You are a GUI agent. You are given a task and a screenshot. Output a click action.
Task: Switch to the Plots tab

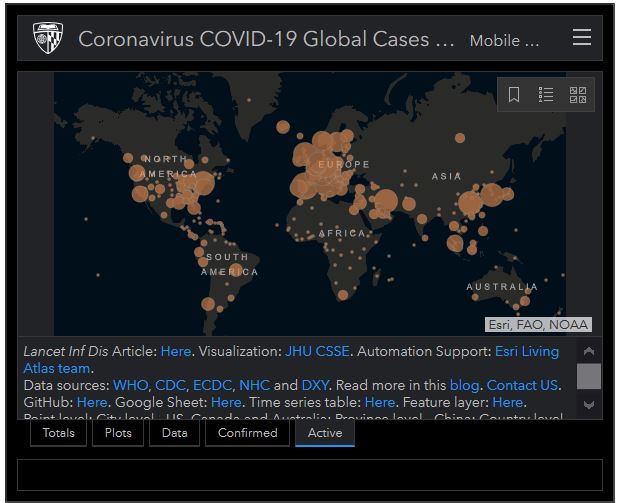[x=118, y=433]
